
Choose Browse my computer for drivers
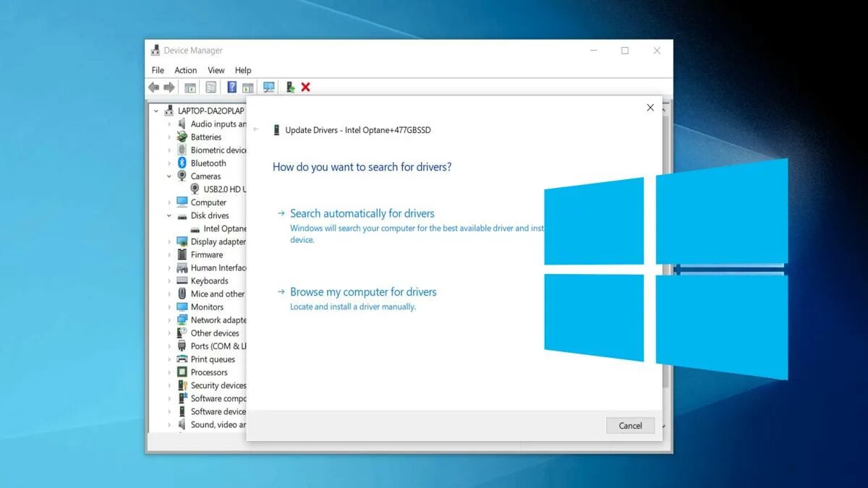pyautogui.click(x=363, y=292)
